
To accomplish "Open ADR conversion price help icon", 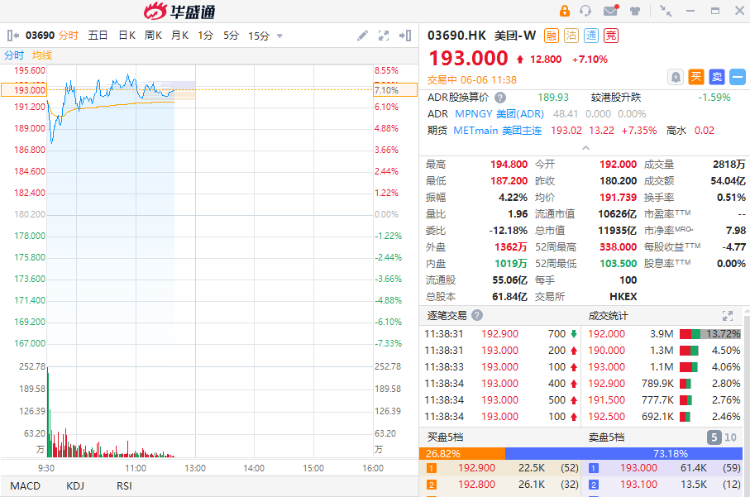I will click(500, 98).
